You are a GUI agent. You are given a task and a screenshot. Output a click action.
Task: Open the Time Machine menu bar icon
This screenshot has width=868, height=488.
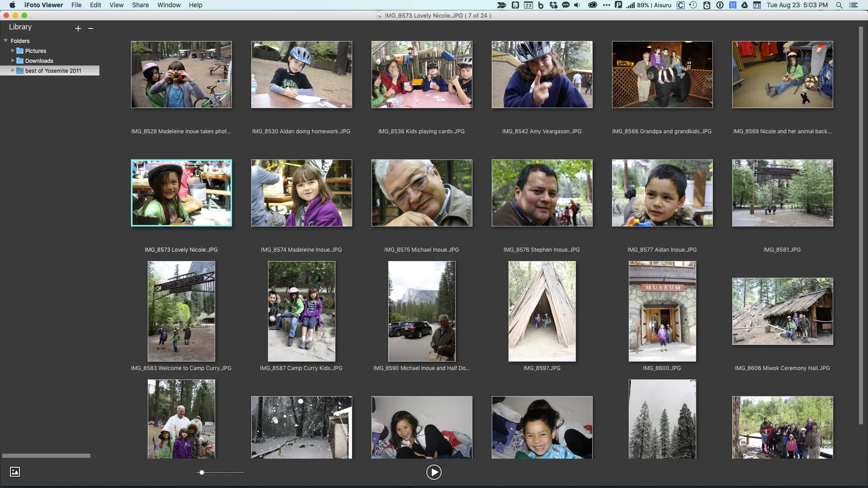(693, 5)
